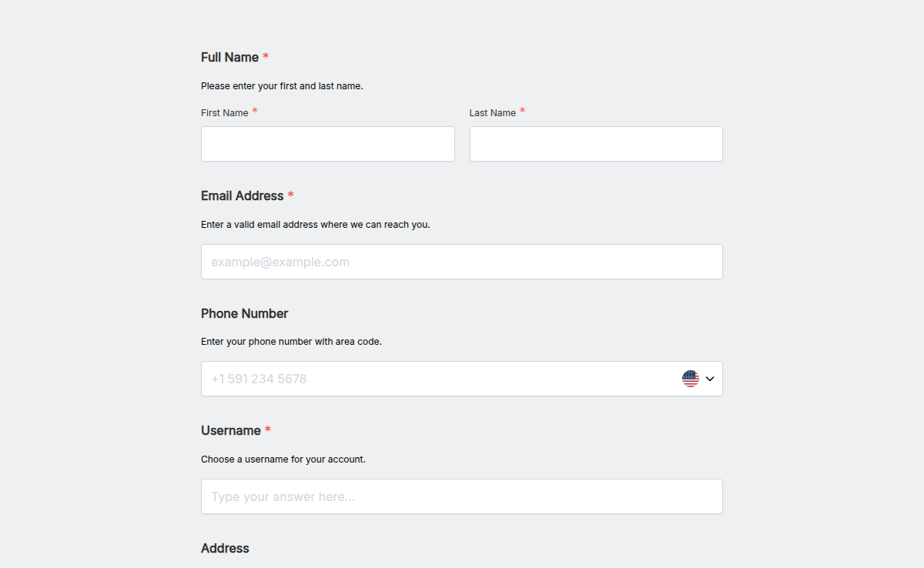
Task: Click the First Name input field
Action: [x=327, y=144]
